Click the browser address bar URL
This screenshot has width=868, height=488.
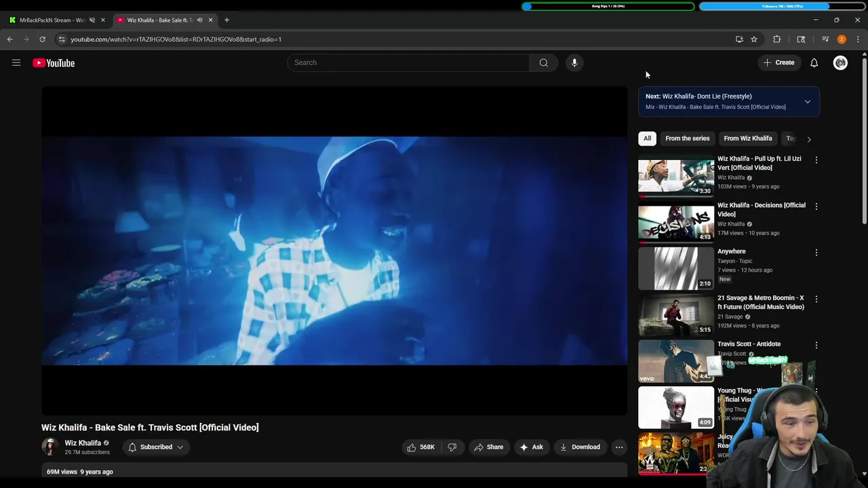point(176,39)
